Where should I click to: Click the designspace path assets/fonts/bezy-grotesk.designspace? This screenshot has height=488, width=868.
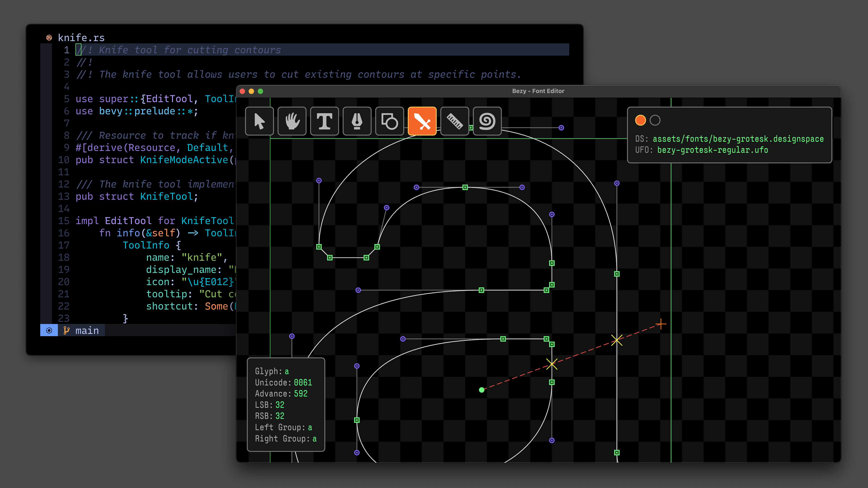[x=738, y=139]
